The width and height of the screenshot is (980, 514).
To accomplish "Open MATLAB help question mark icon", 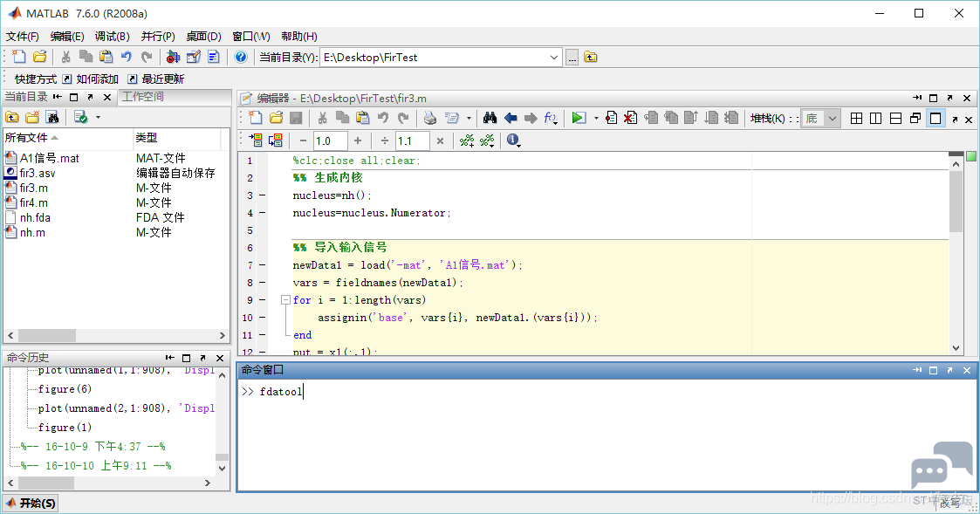I will click(241, 57).
